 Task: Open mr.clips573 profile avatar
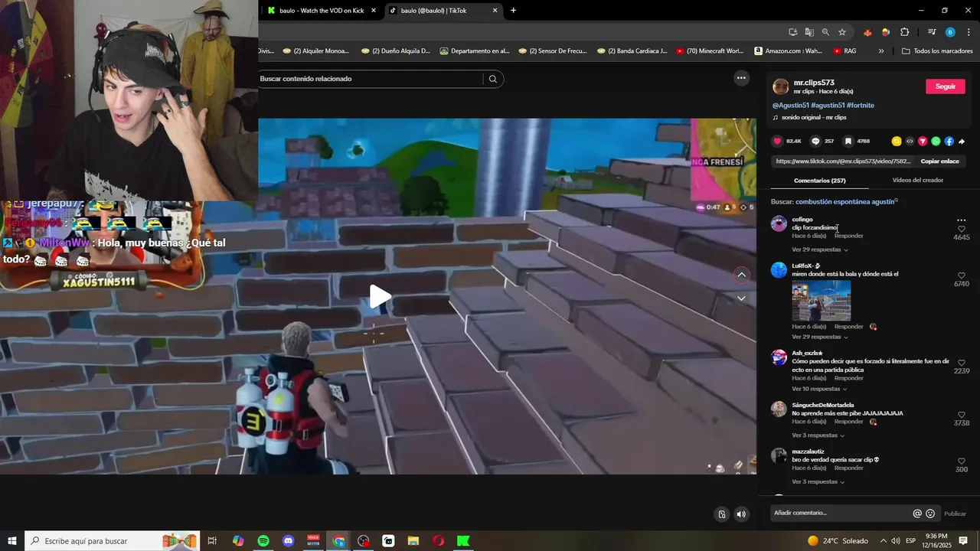click(x=780, y=86)
